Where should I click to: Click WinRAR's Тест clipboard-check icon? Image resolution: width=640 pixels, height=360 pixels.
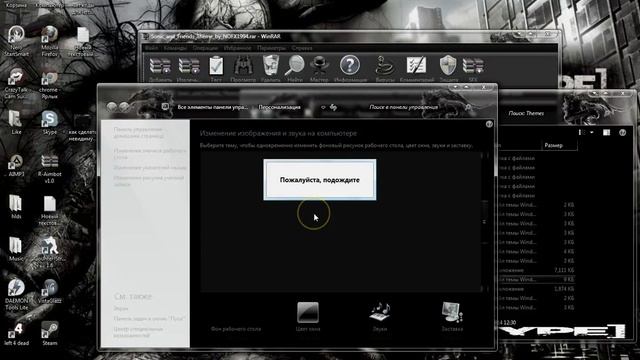tap(216, 66)
